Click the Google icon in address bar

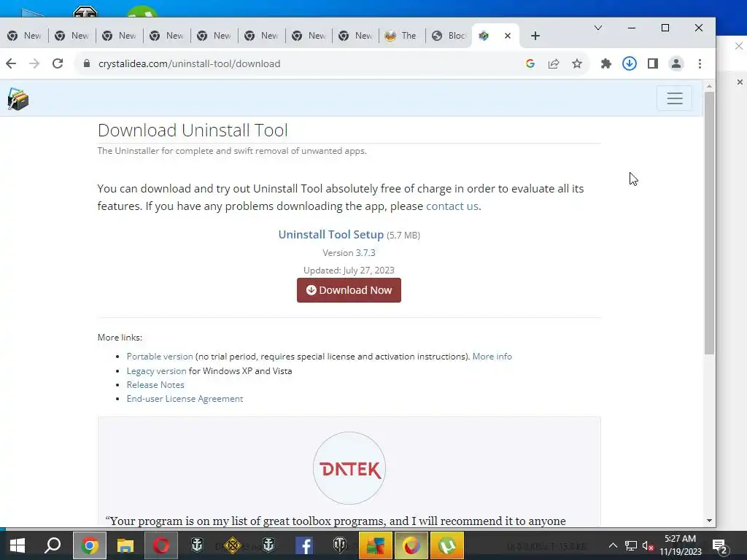530,63
